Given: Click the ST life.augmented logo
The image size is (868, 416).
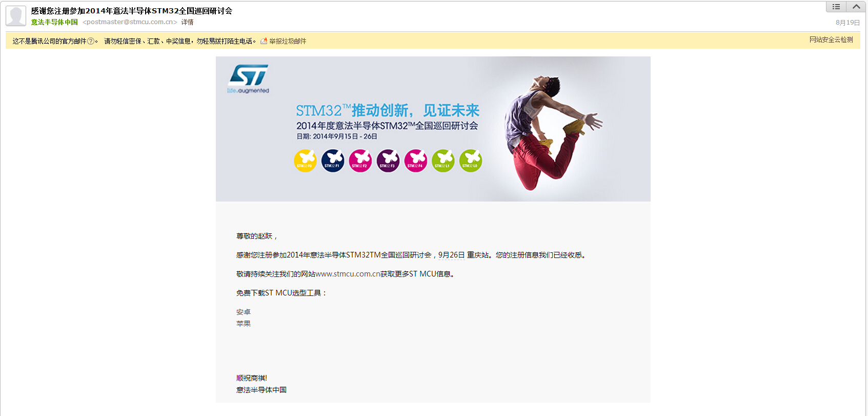Looking at the screenshot, I should click(x=249, y=79).
